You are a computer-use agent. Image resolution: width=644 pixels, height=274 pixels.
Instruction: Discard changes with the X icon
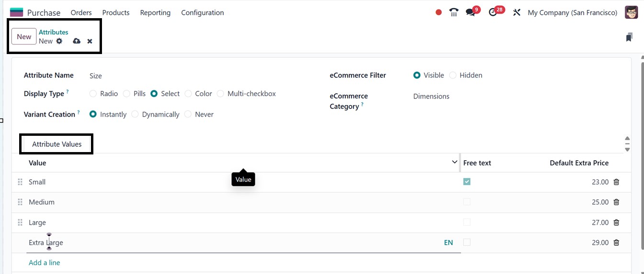(90, 41)
